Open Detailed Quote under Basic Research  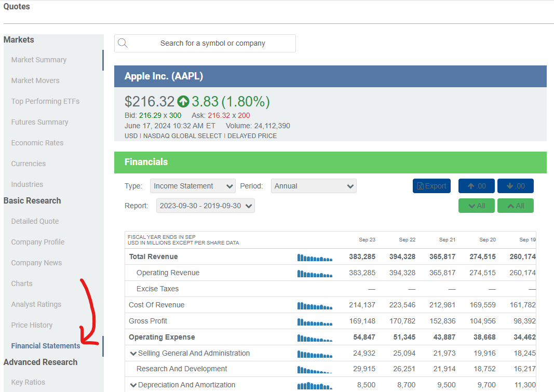coord(35,221)
